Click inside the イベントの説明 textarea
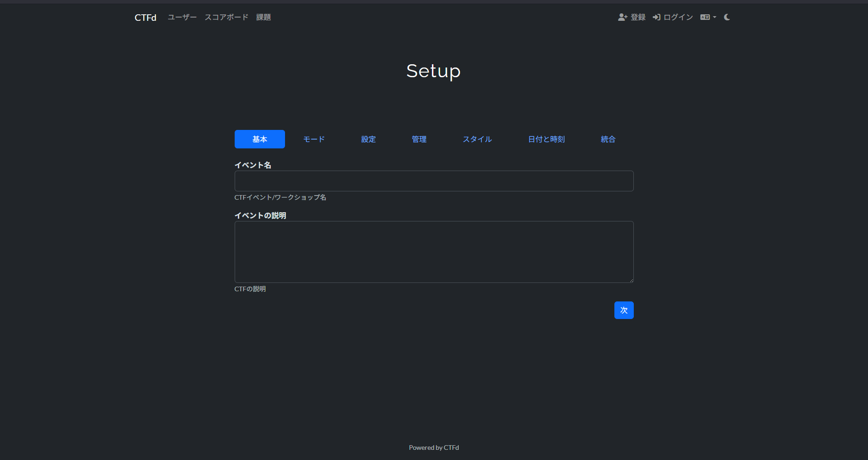The width and height of the screenshot is (868, 460). [x=434, y=251]
